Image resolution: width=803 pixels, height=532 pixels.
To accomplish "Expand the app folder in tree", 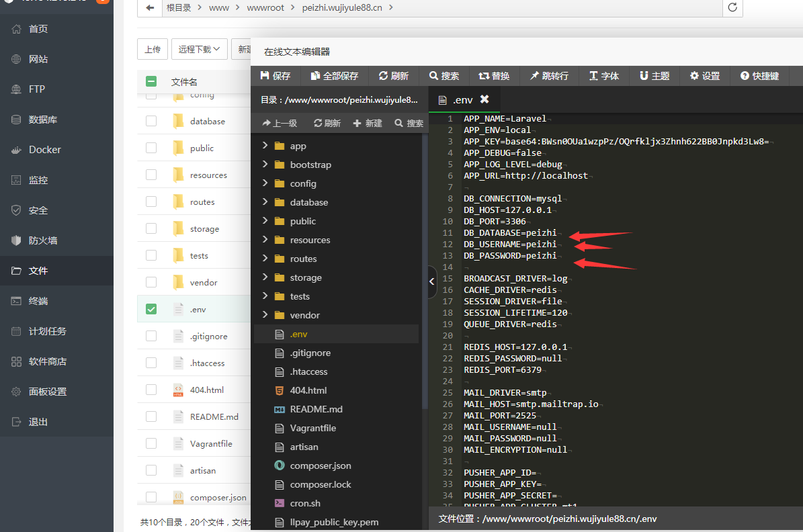I will (265, 146).
